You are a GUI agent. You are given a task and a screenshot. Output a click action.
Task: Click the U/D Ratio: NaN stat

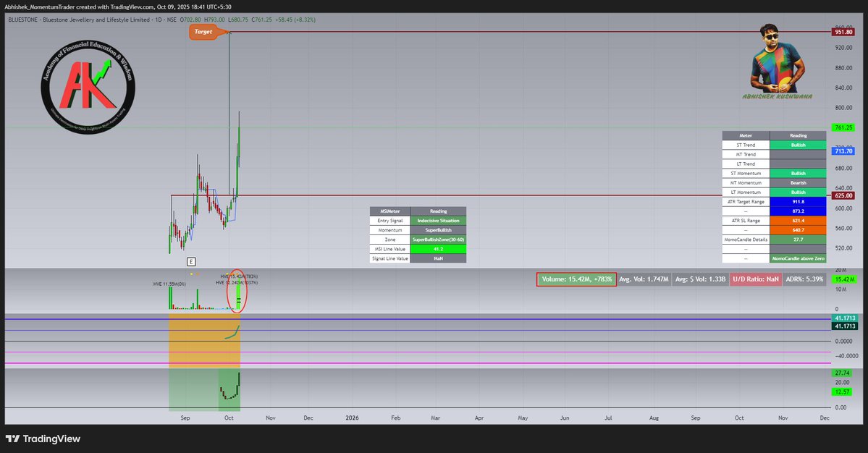756,279
